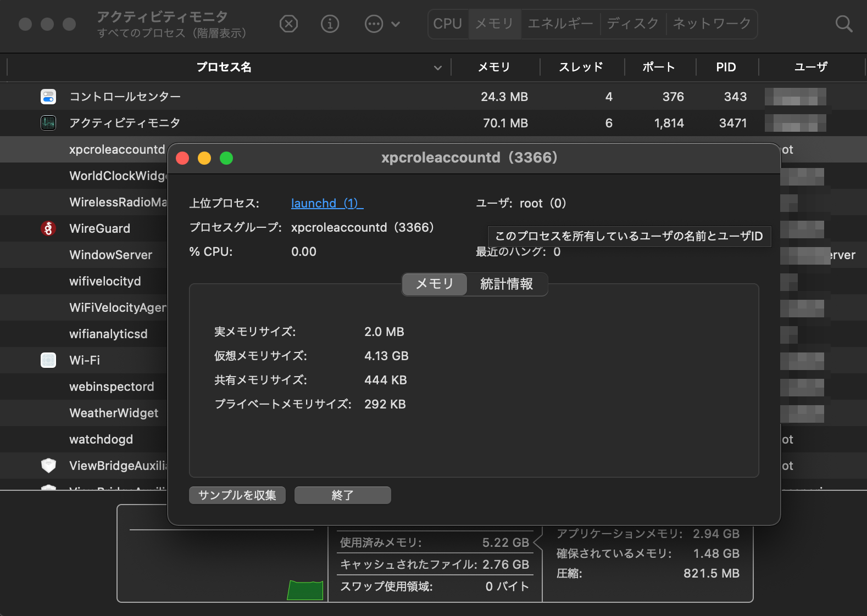Click the 24.3 MB memory value
This screenshot has height=616, width=867.
pyautogui.click(x=504, y=97)
